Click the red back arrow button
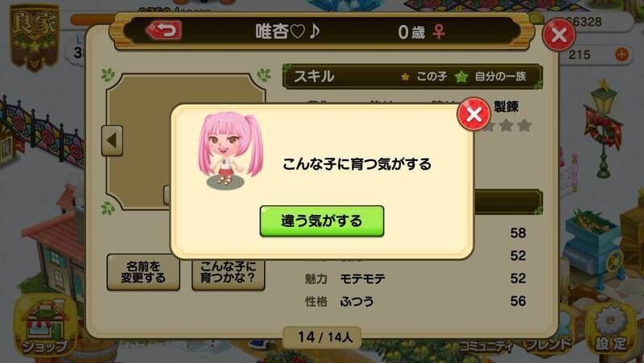Image resolution: width=644 pixels, height=363 pixels. tap(164, 31)
